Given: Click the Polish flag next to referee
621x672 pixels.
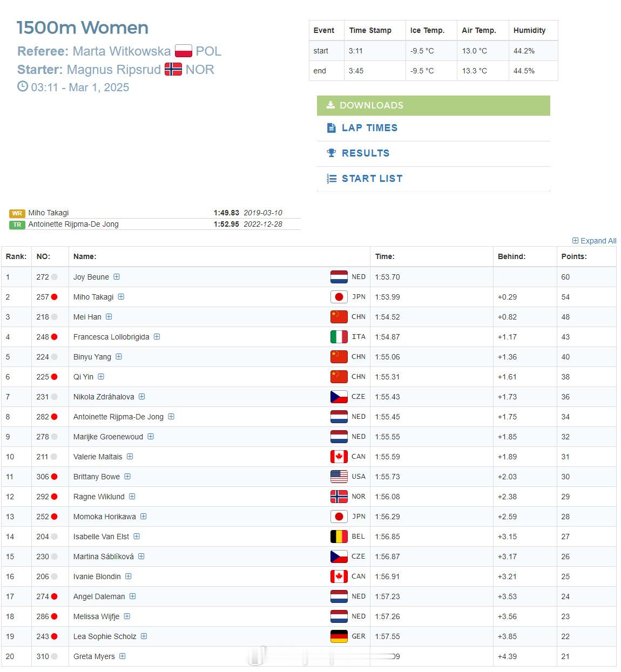Looking at the screenshot, I should (x=184, y=51).
